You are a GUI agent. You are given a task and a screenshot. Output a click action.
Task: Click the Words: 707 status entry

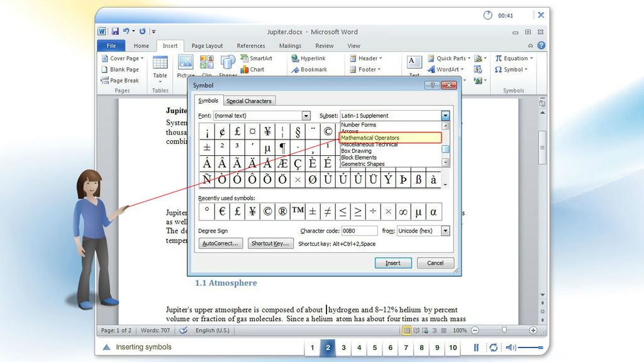(155, 330)
